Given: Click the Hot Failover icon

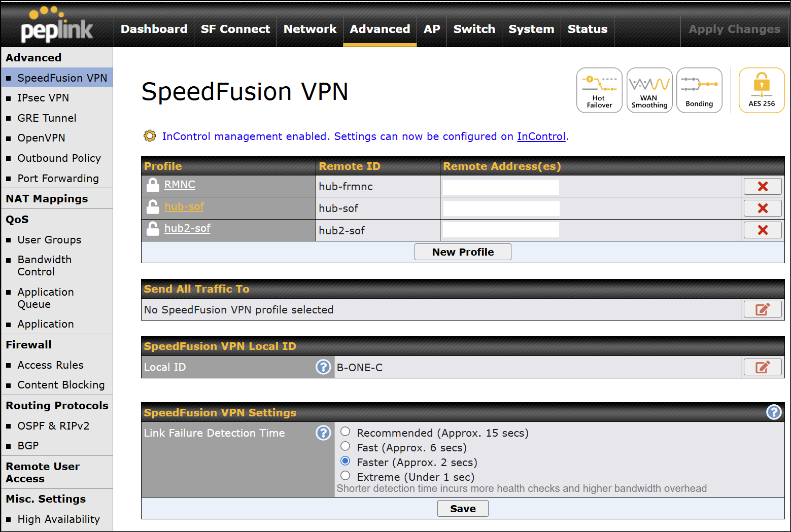Looking at the screenshot, I should 599,90.
